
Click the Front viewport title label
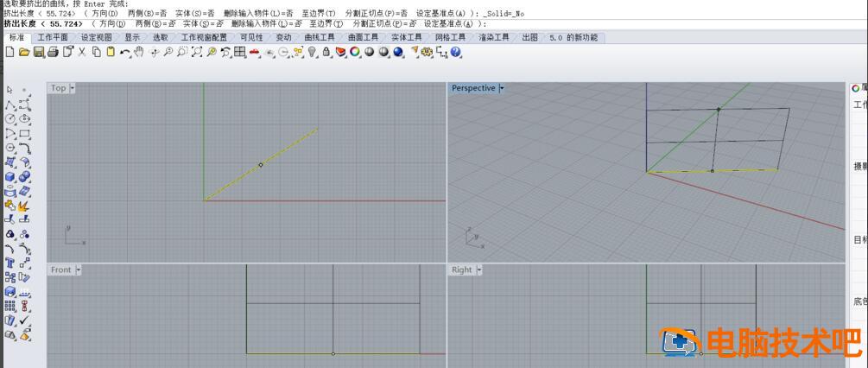pyautogui.click(x=61, y=270)
